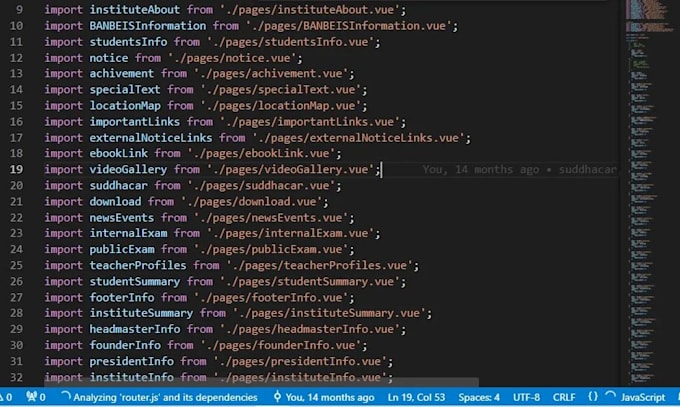
Task: Click the 'videoGallery' import identifier
Action: pos(128,169)
